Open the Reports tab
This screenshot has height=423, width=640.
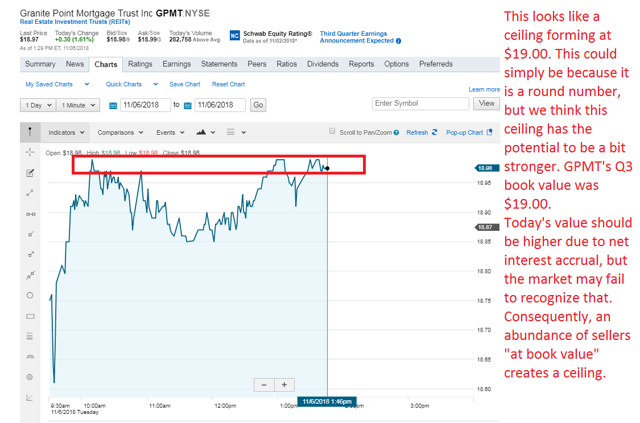tap(361, 64)
